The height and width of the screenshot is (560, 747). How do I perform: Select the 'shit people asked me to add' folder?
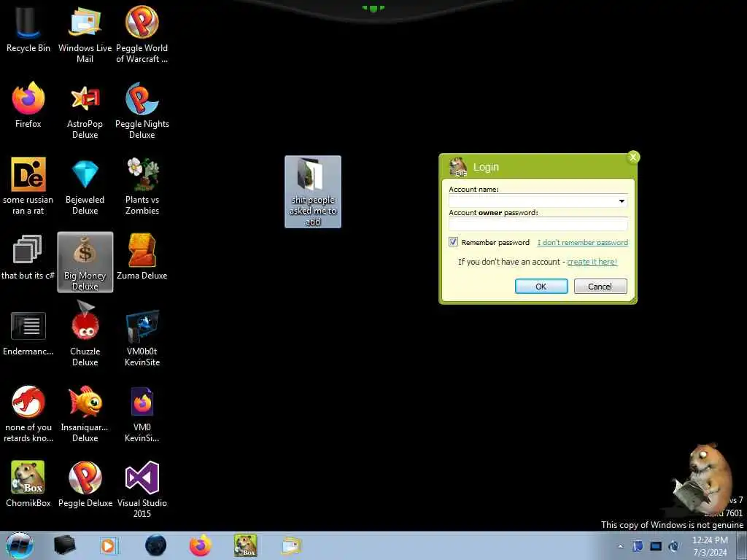(313, 192)
